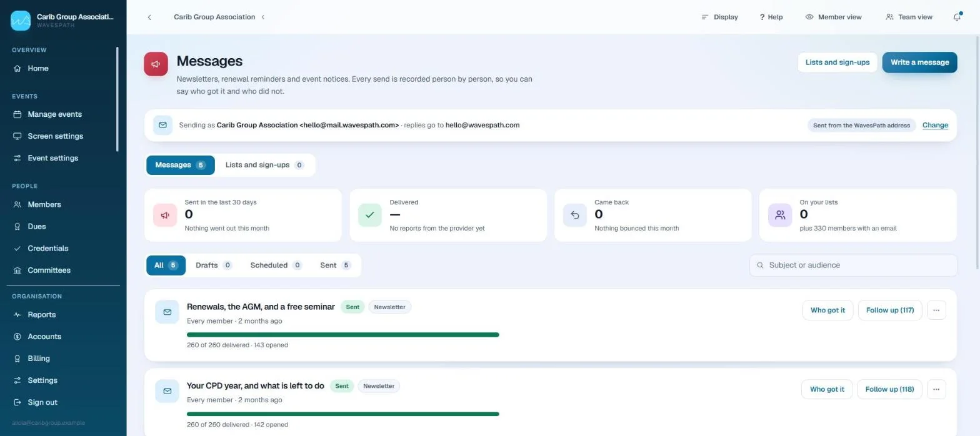
Task: Open the Display options
Action: click(719, 17)
